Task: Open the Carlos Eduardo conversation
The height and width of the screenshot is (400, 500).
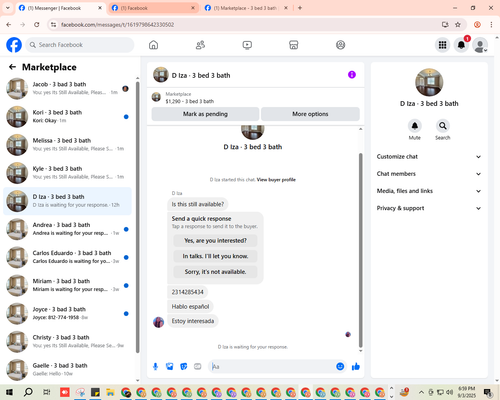Action: point(67,257)
